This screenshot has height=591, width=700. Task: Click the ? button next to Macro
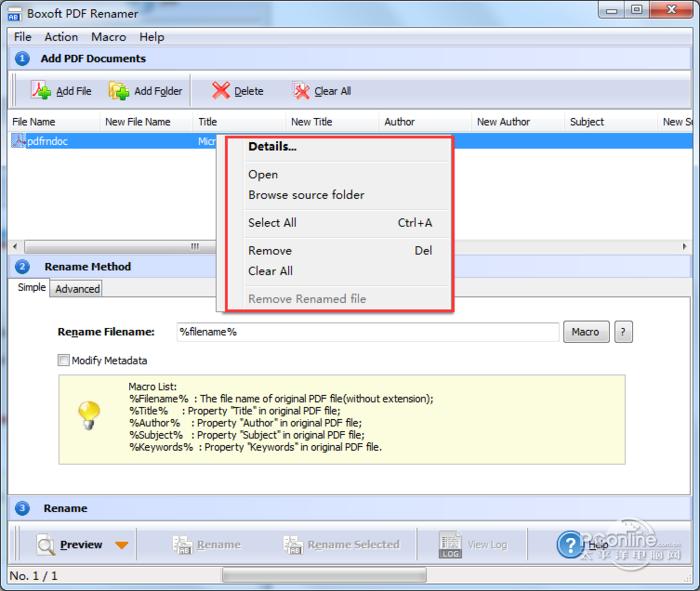pos(623,332)
